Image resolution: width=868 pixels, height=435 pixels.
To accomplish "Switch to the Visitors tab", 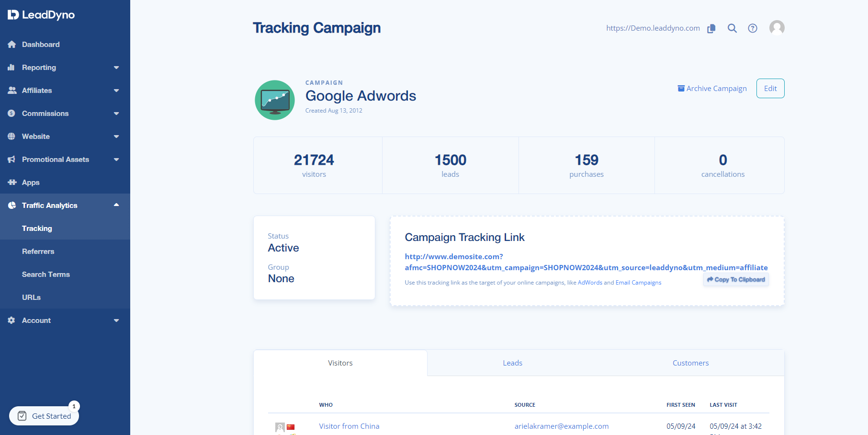I will pyautogui.click(x=340, y=363).
